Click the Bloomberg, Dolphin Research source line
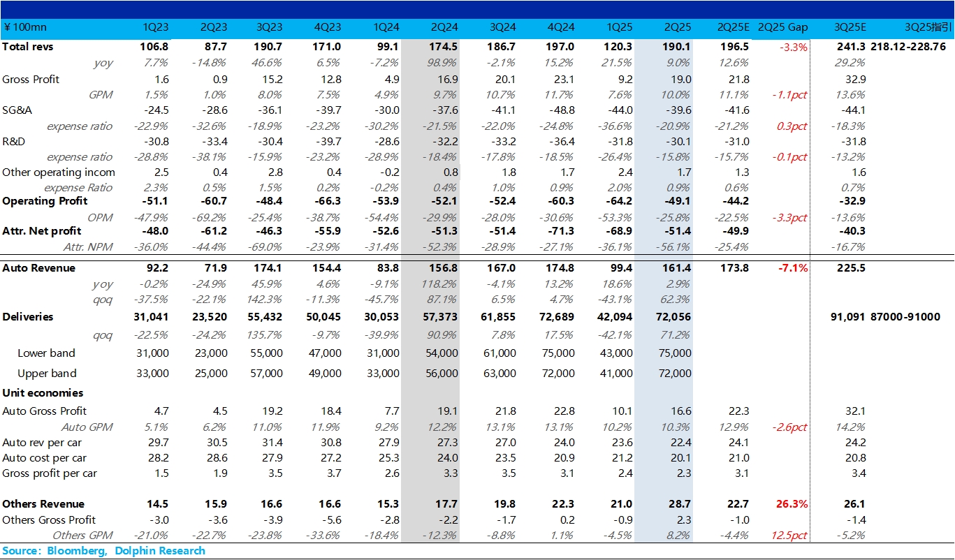 (x=103, y=551)
